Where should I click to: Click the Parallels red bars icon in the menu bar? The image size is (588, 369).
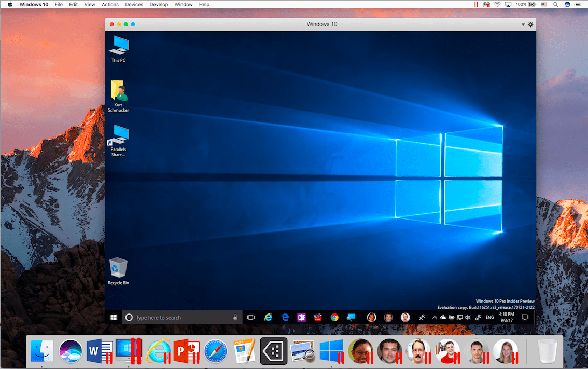476,5
